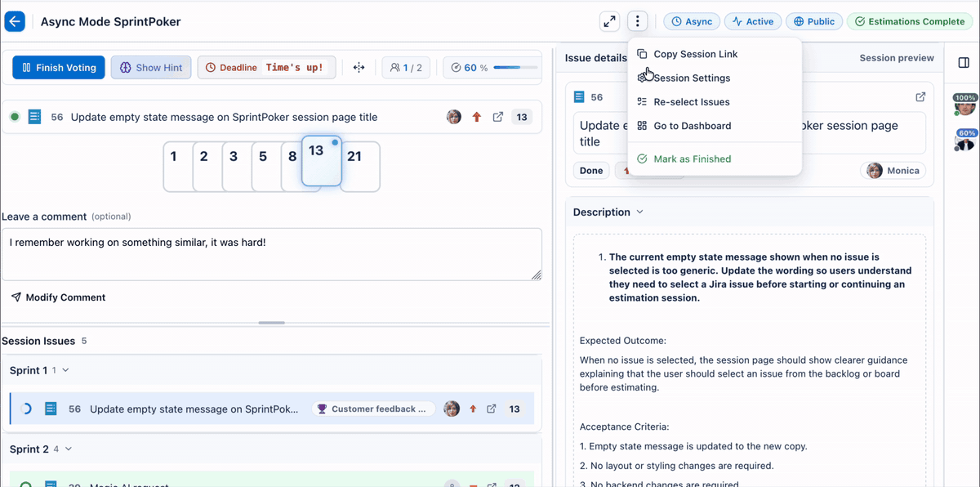Open the Active status dropdown

753,22
